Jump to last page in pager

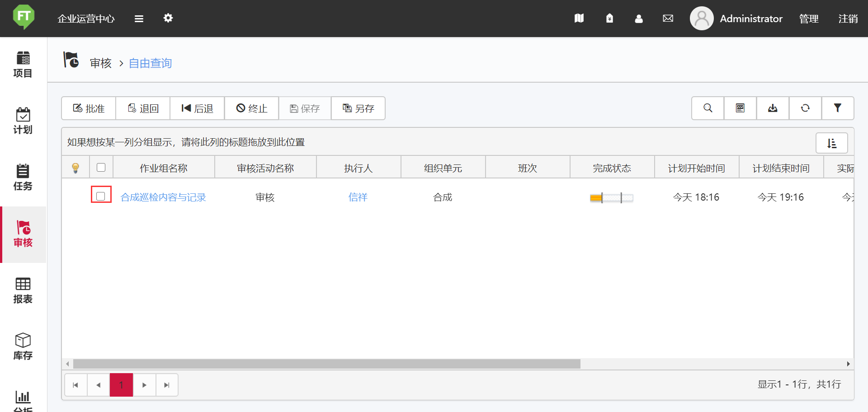coord(167,385)
